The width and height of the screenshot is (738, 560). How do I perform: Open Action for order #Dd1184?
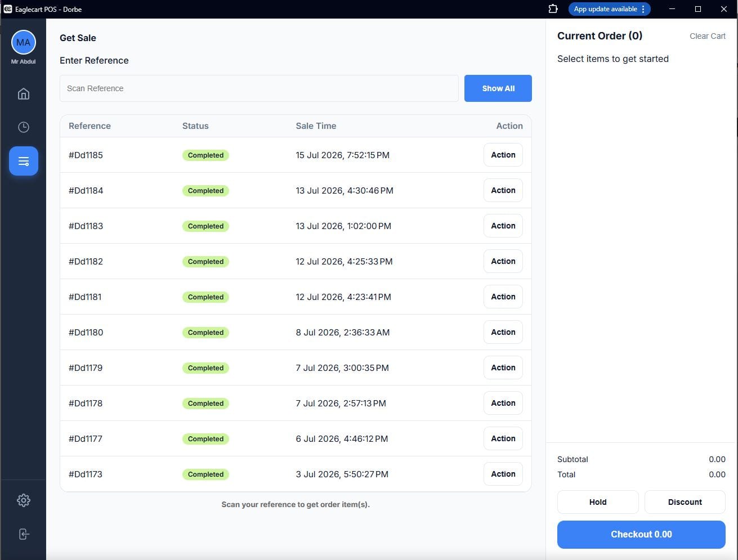tap(503, 190)
